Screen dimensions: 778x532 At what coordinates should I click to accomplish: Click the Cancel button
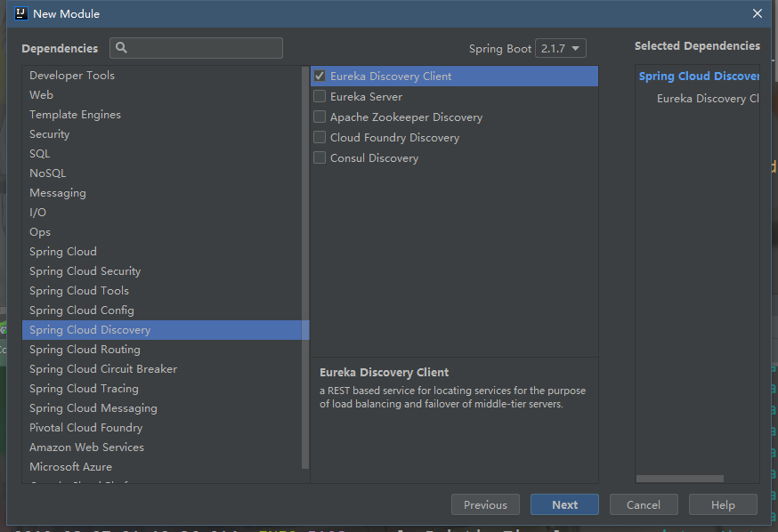pyautogui.click(x=644, y=504)
